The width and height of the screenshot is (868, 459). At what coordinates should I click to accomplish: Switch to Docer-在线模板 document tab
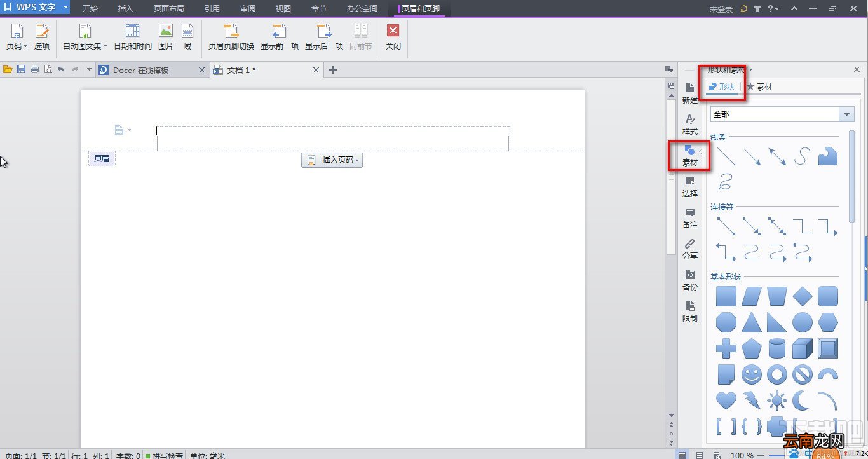pos(153,70)
